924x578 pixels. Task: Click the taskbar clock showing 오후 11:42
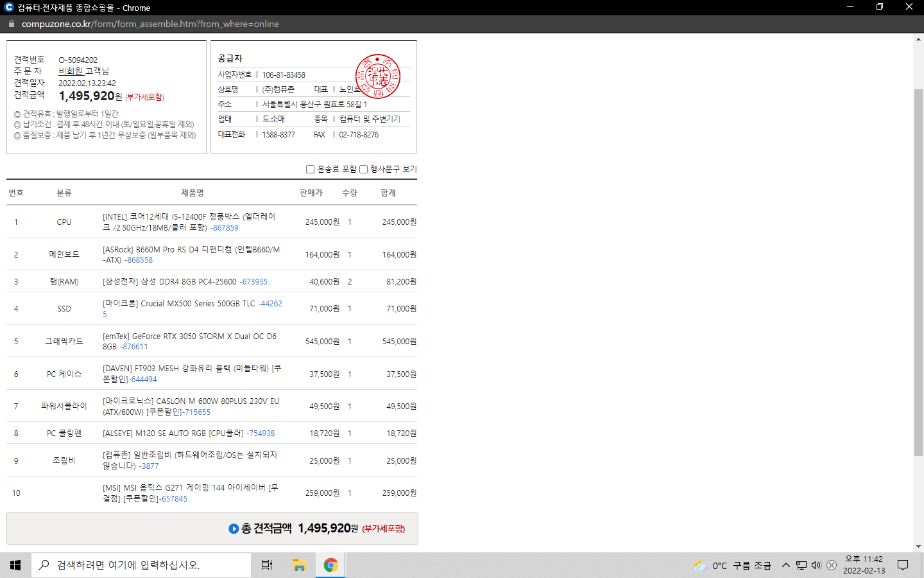[864, 565]
